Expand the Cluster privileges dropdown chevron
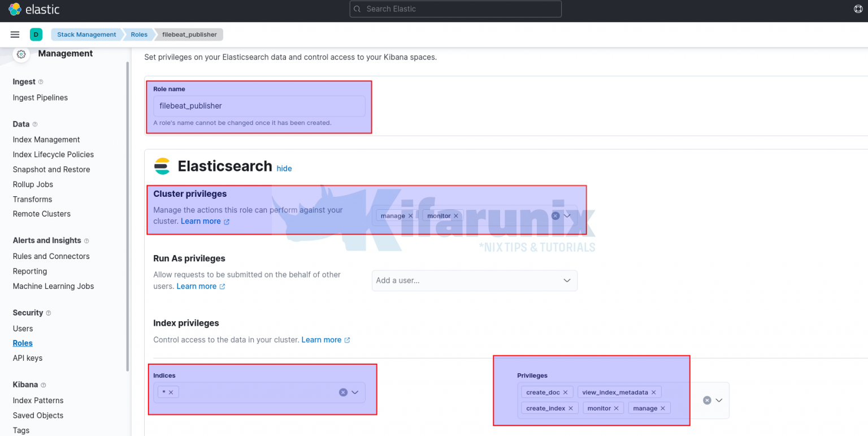The width and height of the screenshot is (868, 436). (x=567, y=215)
